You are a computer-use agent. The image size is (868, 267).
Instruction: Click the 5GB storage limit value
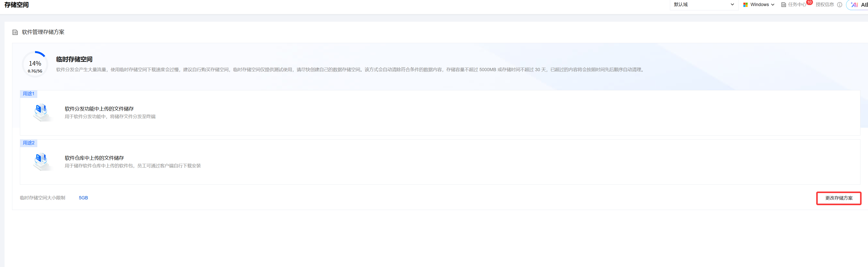(83, 198)
